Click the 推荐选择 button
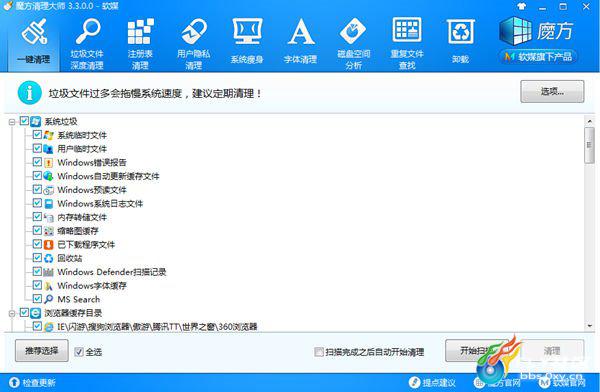Viewport: 600px width, 392px height. (x=42, y=350)
